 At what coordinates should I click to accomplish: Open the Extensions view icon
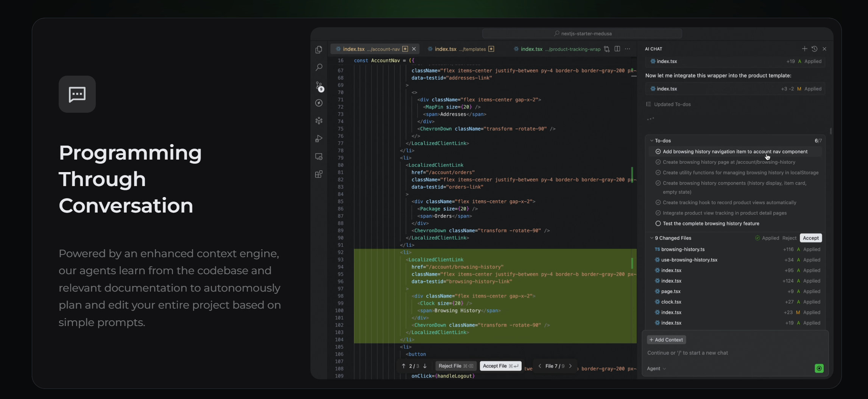point(319,174)
